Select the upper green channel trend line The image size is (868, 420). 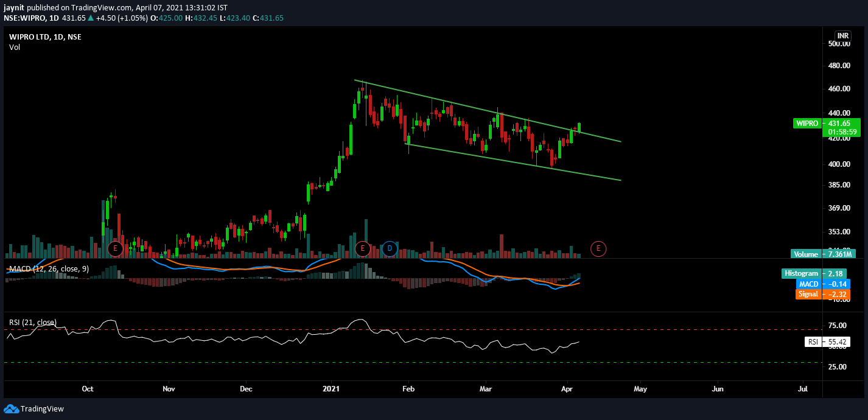(488, 111)
